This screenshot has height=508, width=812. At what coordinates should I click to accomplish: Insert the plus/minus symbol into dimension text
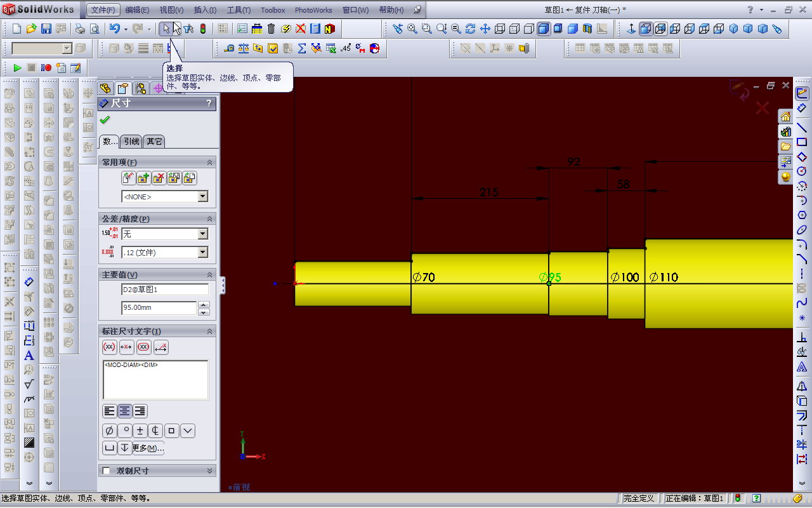tap(141, 431)
